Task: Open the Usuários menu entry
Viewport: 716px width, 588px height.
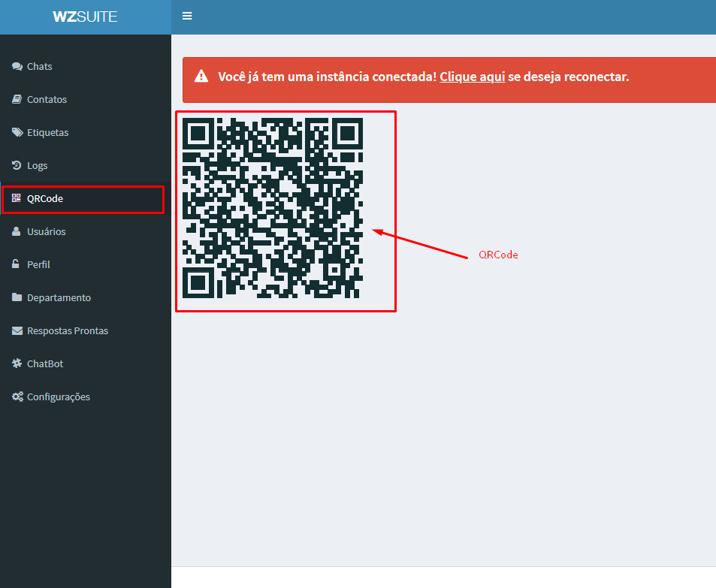Action: [86, 231]
